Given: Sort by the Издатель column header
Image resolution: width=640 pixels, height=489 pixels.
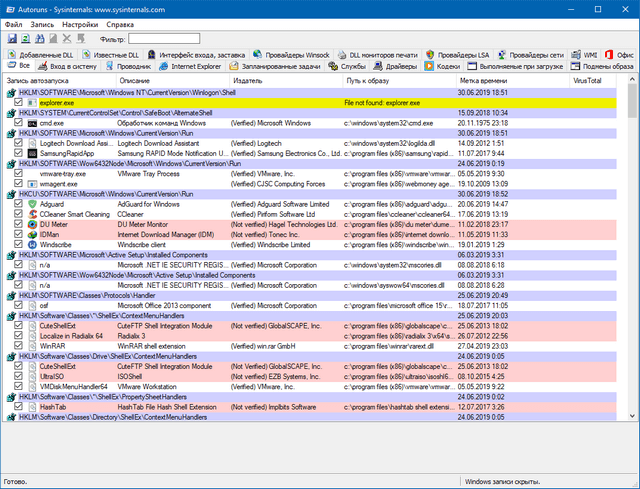Looking at the screenshot, I should tap(248, 80).
